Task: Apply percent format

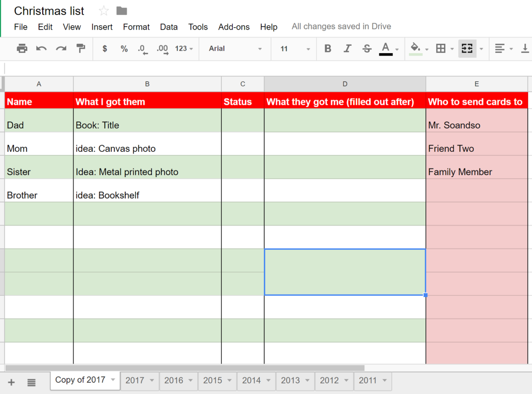Action: [124, 48]
